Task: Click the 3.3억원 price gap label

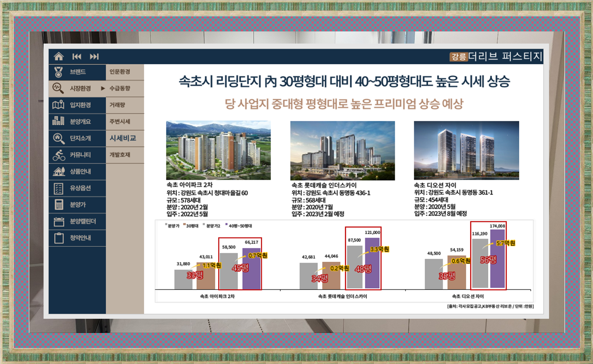Action: tap(379, 249)
